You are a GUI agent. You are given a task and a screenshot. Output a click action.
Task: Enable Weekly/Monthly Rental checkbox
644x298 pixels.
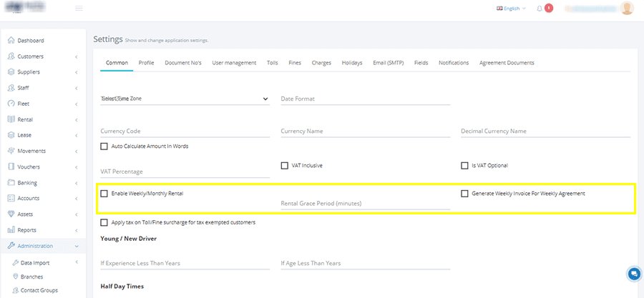pos(104,194)
